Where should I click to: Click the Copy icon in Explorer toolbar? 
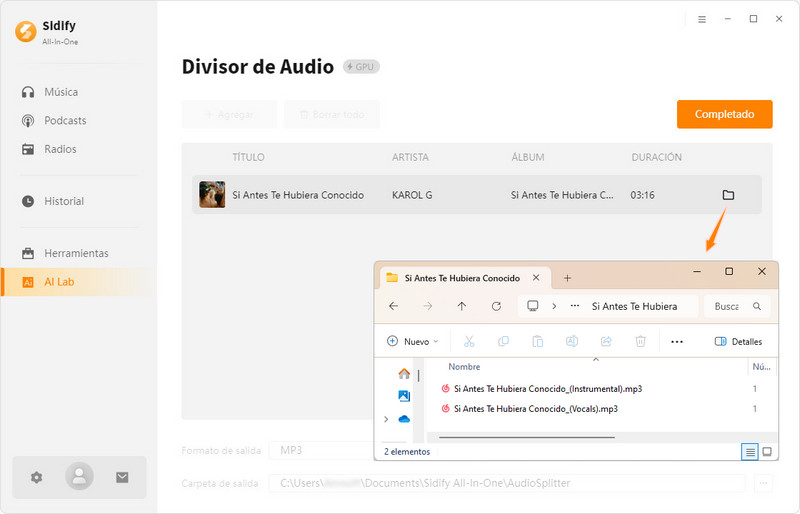click(x=503, y=341)
